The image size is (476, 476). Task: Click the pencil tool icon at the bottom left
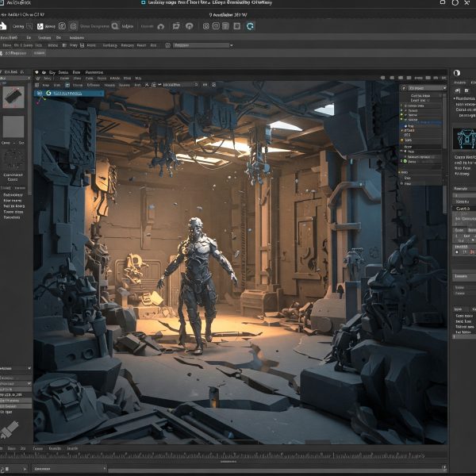(x=11, y=431)
